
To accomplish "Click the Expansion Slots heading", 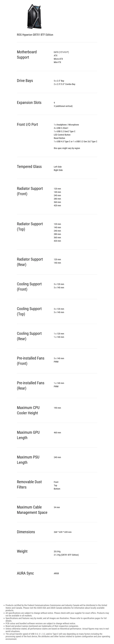I will click(29, 102).
